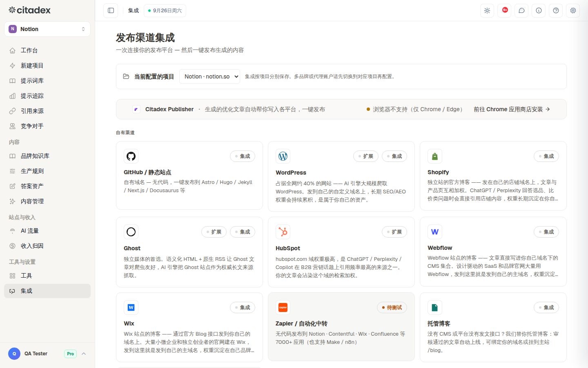Open the Notion · notion.so project dropdown

point(209,76)
